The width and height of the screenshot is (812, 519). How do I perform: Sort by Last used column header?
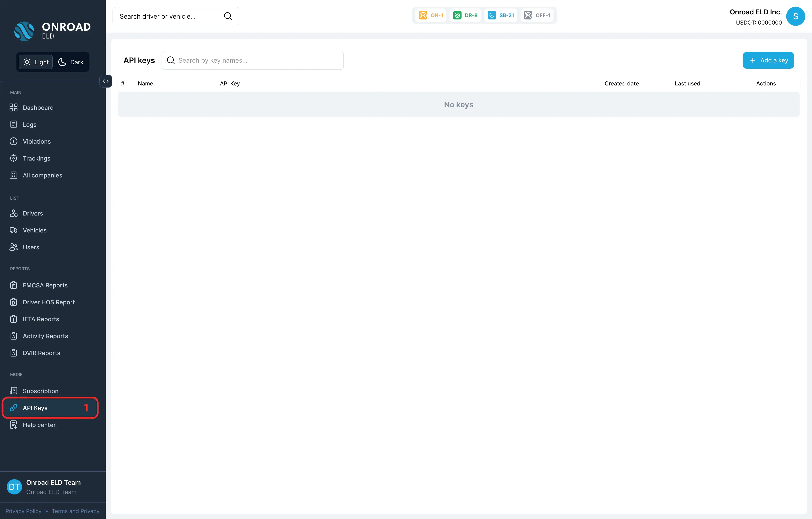click(687, 83)
